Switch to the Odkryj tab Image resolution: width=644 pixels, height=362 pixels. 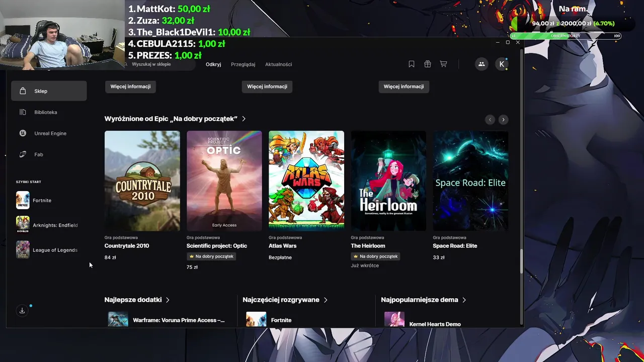click(213, 64)
